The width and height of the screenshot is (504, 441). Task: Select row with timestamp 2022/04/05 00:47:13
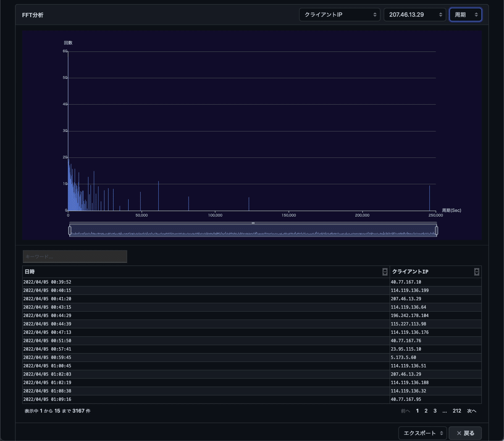click(x=252, y=333)
